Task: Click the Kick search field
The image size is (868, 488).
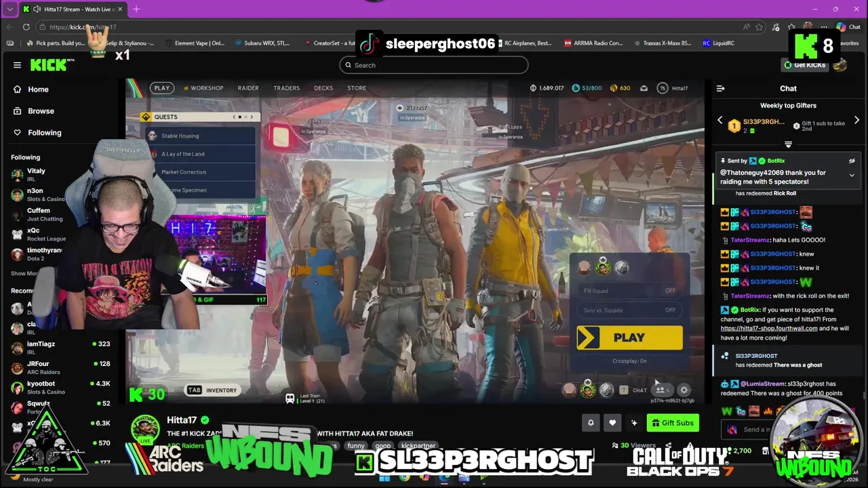Action: (434, 65)
